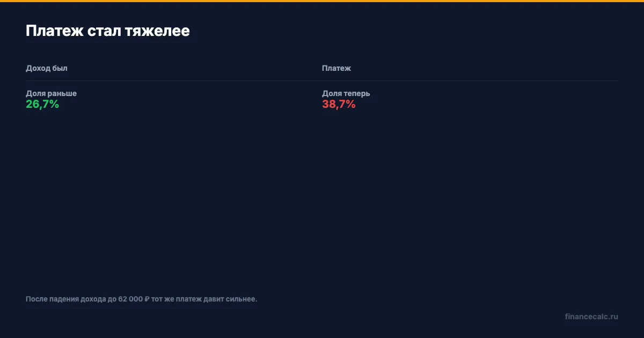Click the first word "Платеж" in the title

54,31
